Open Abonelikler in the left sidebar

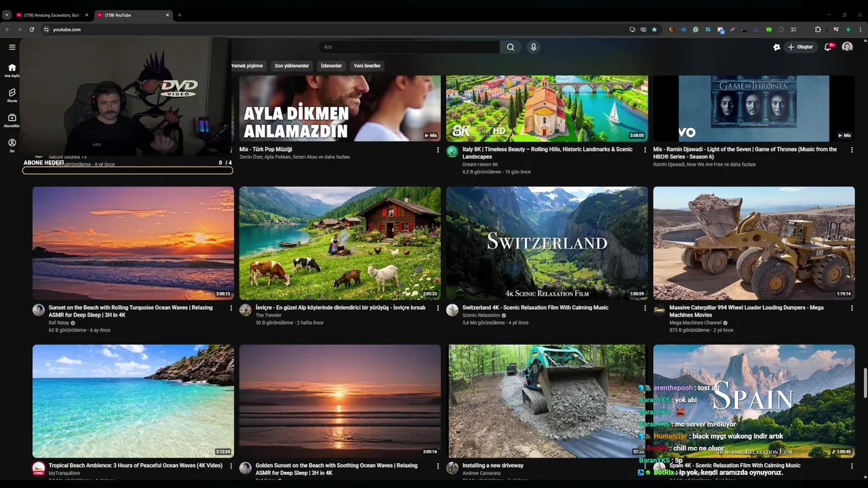click(12, 121)
